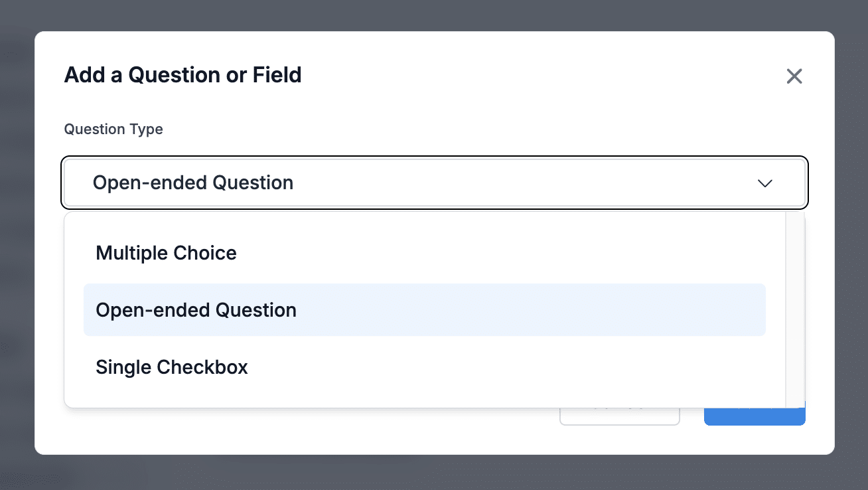
Task: Click the highlighted Open-ended Question list entry
Action: tap(424, 310)
